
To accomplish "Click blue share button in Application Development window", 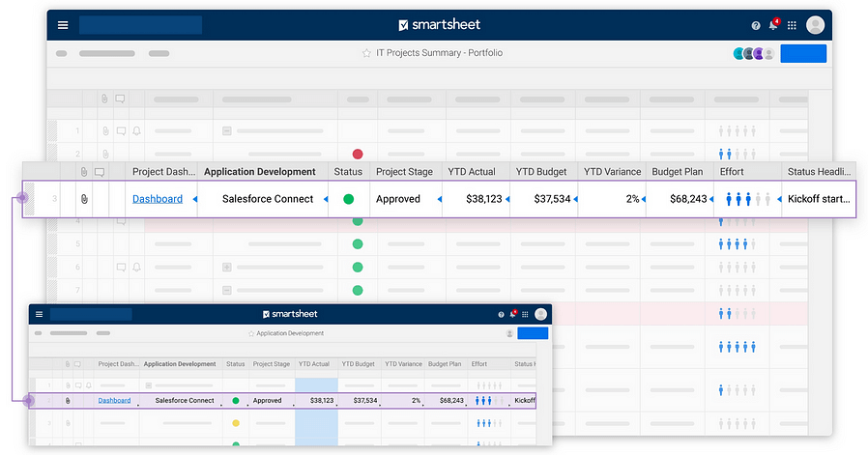I will [x=533, y=333].
